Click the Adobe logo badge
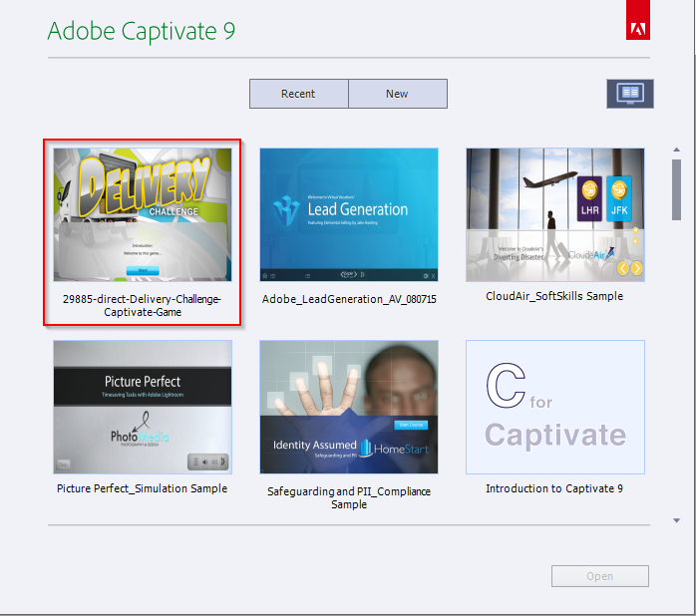This screenshot has height=616, width=696. pyautogui.click(x=638, y=20)
